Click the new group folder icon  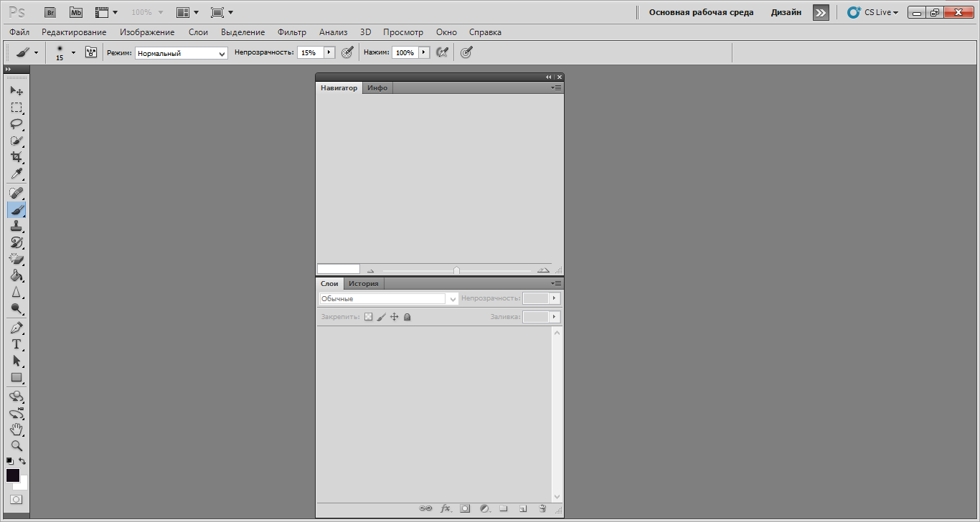[x=504, y=508]
